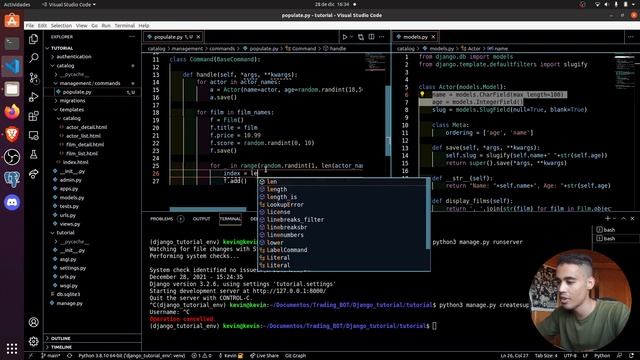Image resolution: width=640 pixels, height=360 pixels.
Task: Open the Manage gear menu
Action: [34, 341]
